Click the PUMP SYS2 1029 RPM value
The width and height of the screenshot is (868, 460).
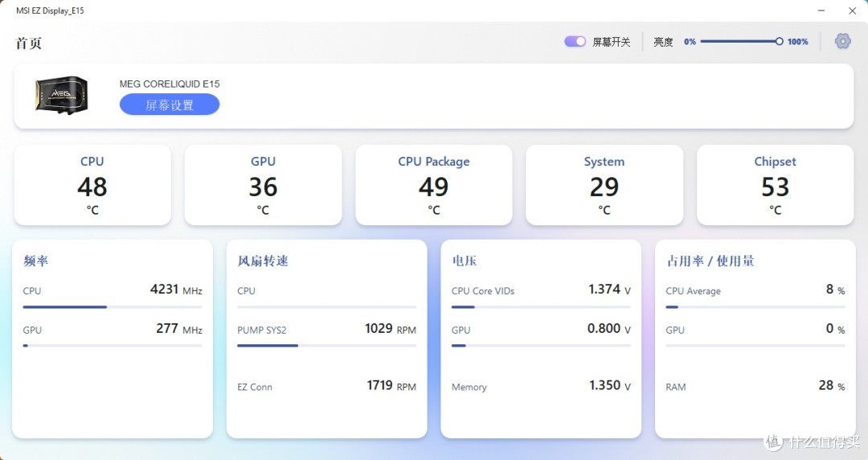[391, 329]
